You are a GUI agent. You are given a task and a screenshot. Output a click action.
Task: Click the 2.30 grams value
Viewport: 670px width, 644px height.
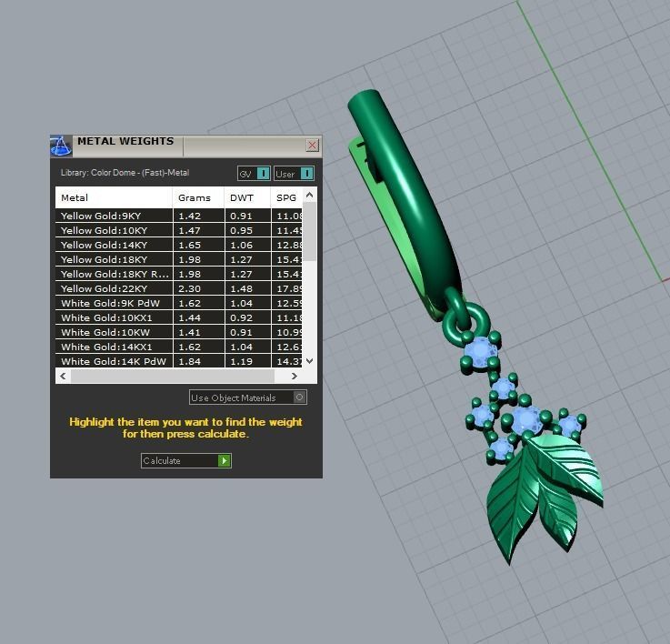pos(189,288)
